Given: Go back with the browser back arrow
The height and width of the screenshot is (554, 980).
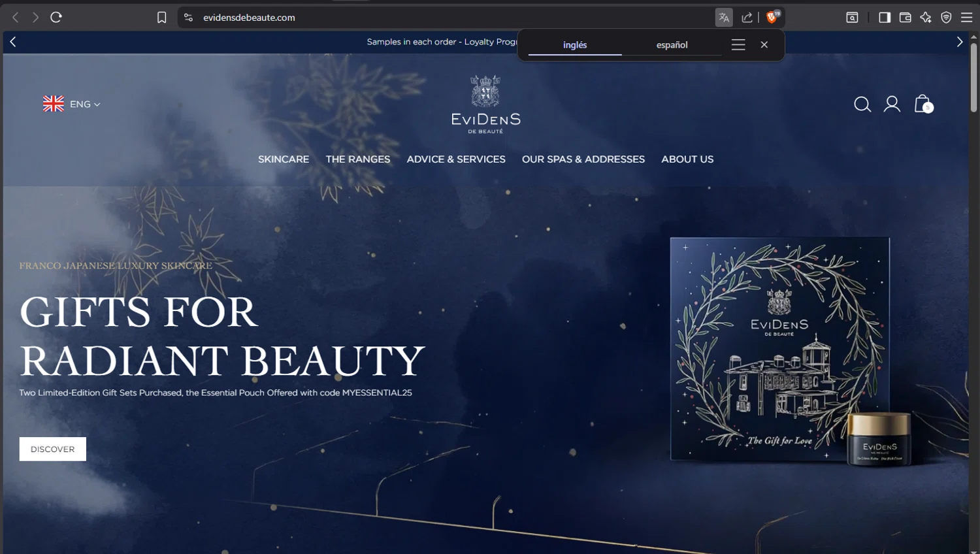Looking at the screenshot, I should pos(16,18).
